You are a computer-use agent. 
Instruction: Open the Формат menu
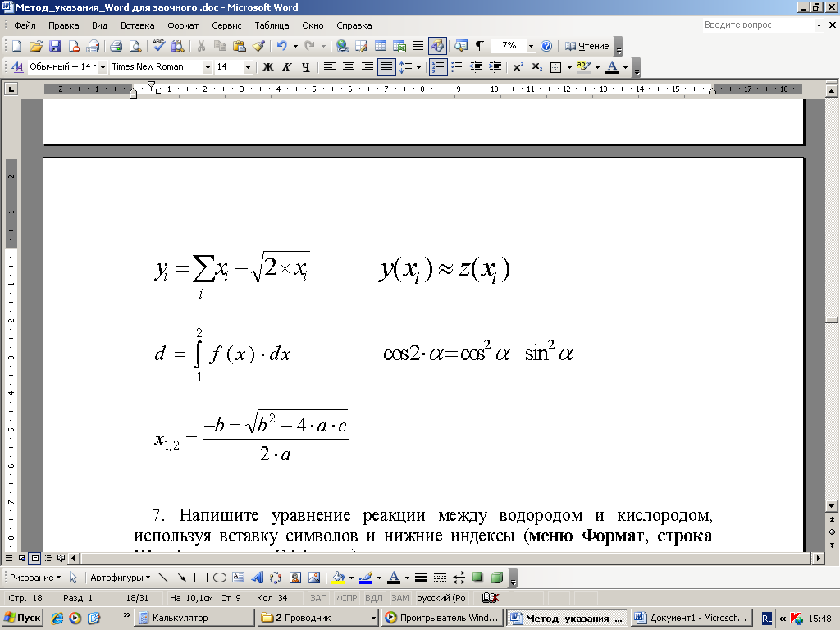(183, 25)
